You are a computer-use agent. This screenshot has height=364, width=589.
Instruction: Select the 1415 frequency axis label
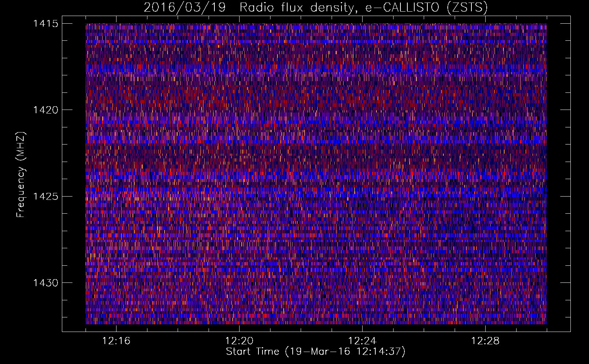(x=46, y=24)
